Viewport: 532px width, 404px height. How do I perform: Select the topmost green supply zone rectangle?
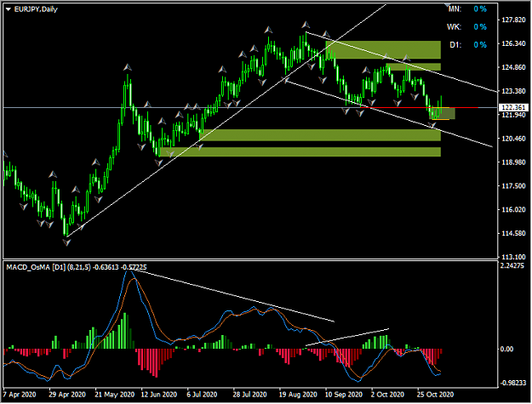(x=383, y=50)
